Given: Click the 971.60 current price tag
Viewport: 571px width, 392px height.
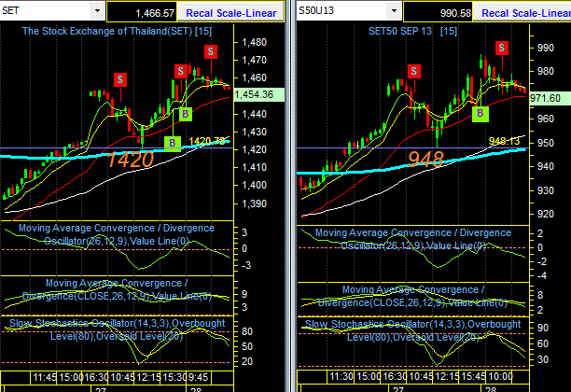Looking at the screenshot, I should point(550,98).
